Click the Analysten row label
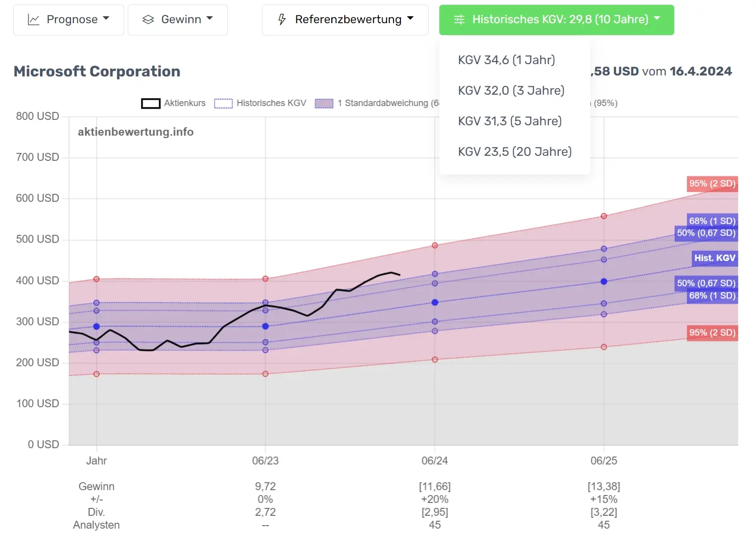This screenshot has width=756, height=538. pyautogui.click(x=96, y=525)
